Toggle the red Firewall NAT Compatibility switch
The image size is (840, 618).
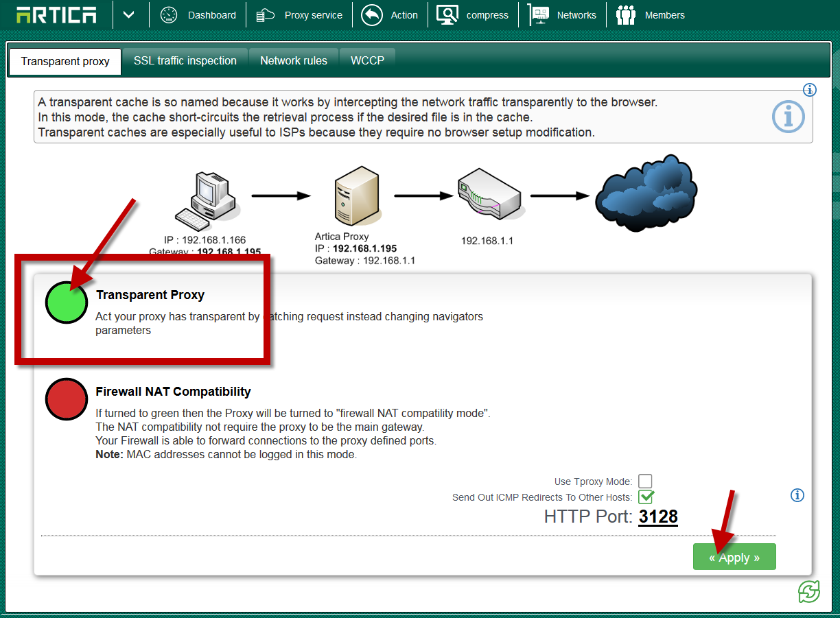[x=67, y=399]
